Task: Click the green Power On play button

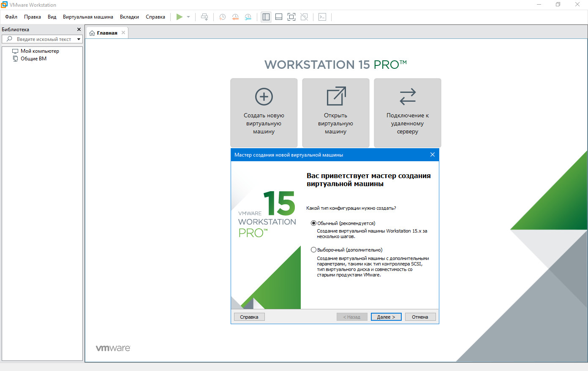Action: coord(180,17)
